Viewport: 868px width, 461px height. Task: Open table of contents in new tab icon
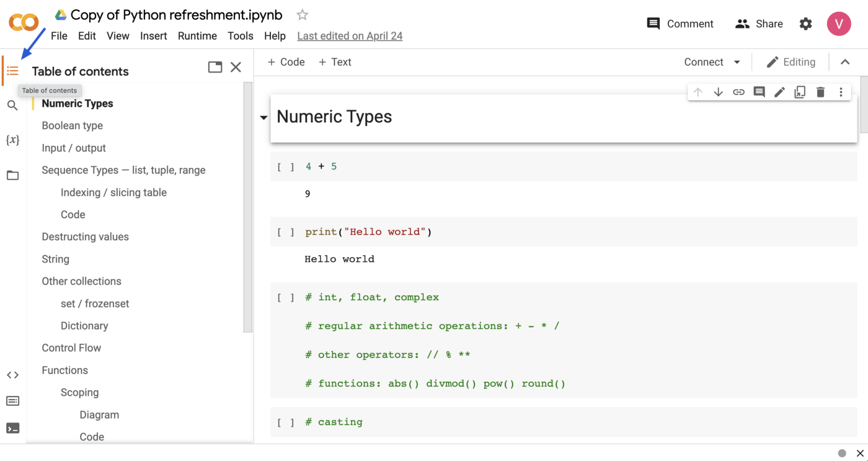point(215,67)
